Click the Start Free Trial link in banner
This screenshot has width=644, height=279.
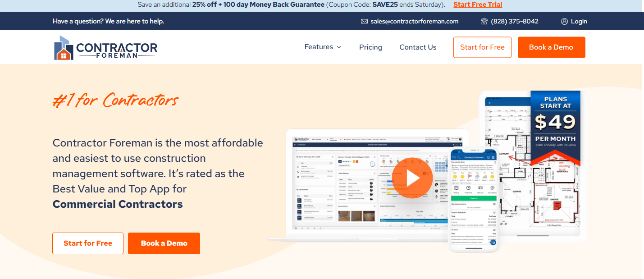(478, 5)
